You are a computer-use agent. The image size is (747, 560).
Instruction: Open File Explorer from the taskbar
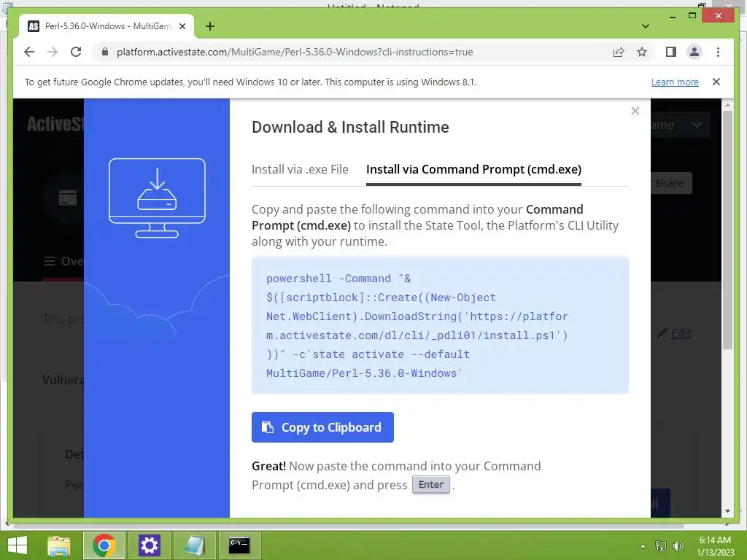(59, 545)
